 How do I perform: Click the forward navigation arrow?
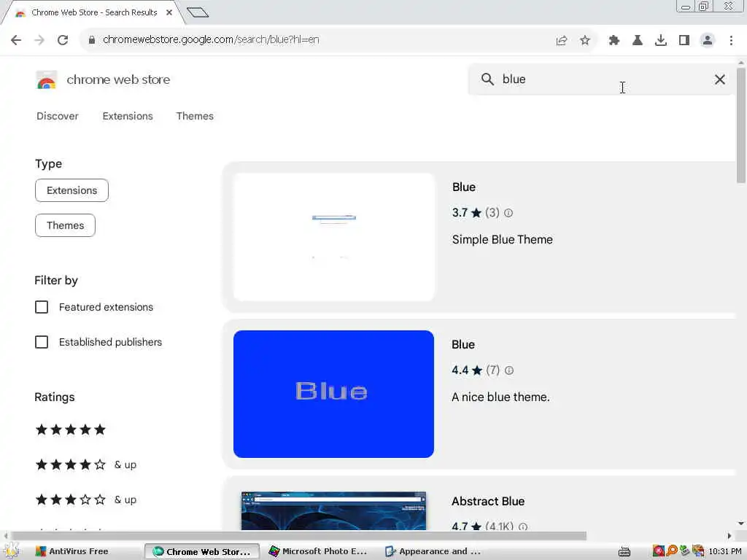39,40
